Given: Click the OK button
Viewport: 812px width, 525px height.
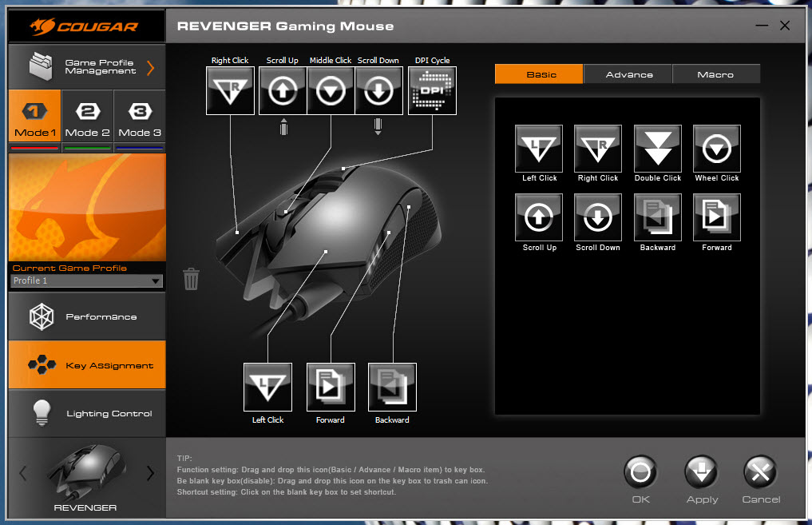Looking at the screenshot, I should click(640, 472).
